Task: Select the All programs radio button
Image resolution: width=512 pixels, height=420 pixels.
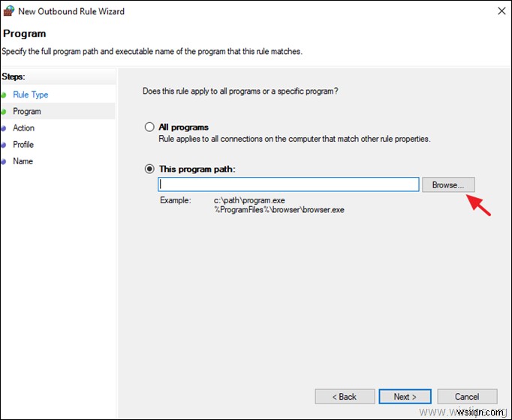Action: [149, 127]
